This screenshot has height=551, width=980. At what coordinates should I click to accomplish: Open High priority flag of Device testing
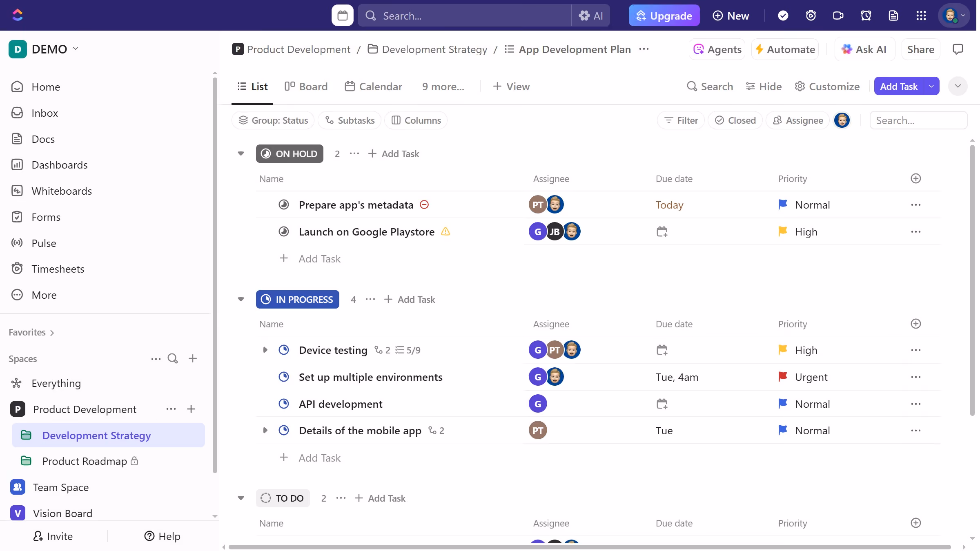[782, 350]
